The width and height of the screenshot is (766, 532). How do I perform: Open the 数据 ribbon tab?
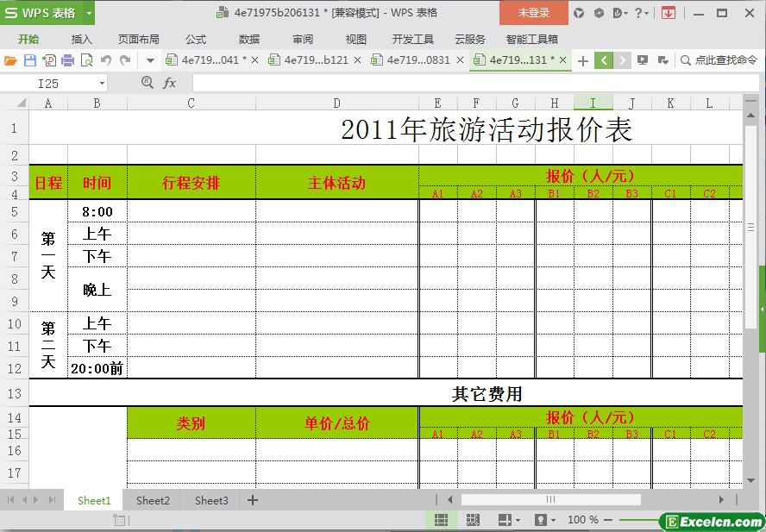coord(249,39)
